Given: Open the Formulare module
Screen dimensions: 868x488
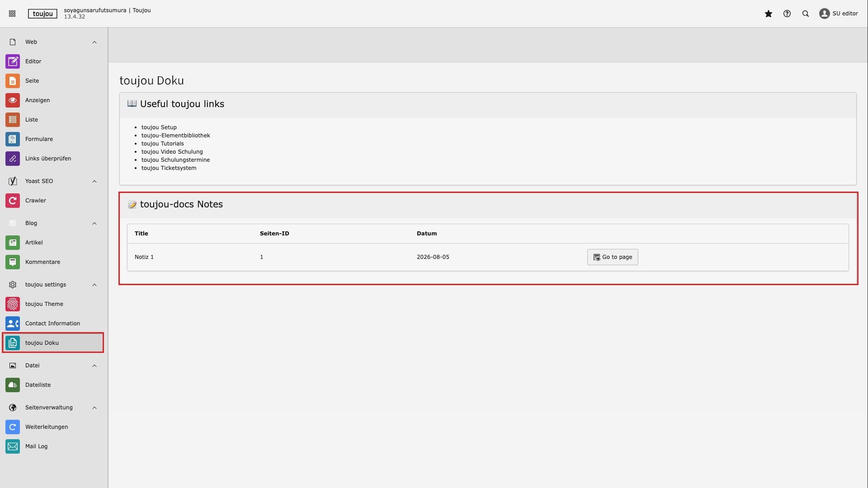Looking at the screenshot, I should (54, 139).
